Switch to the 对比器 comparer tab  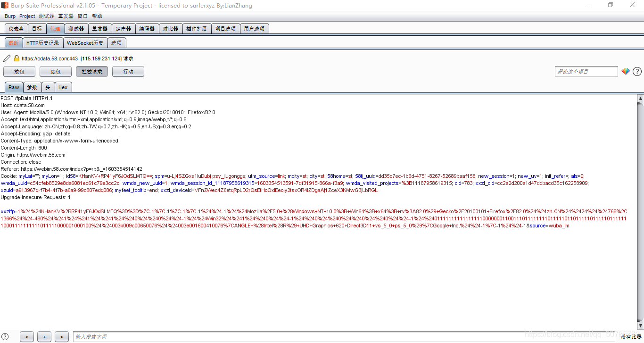171,29
